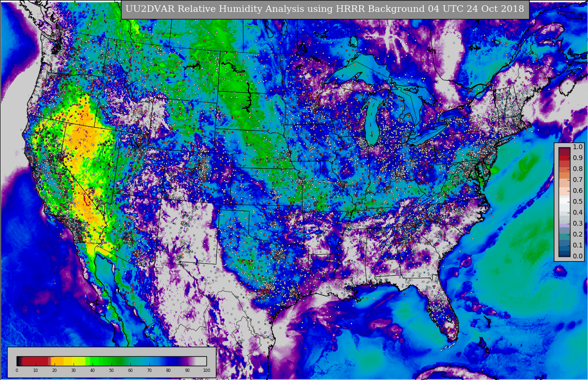Click the 0.0 label on right colorbar
The image size is (588, 380).
click(x=578, y=256)
